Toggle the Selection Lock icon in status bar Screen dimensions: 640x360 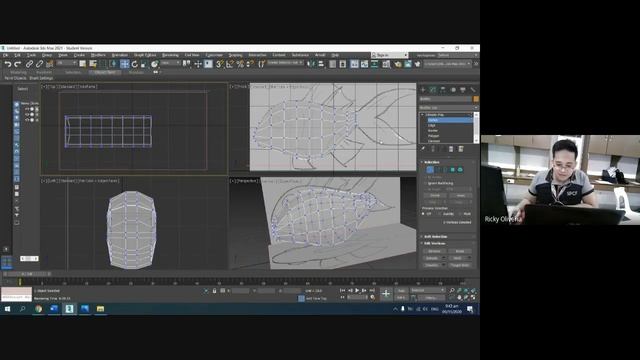pos(214,291)
